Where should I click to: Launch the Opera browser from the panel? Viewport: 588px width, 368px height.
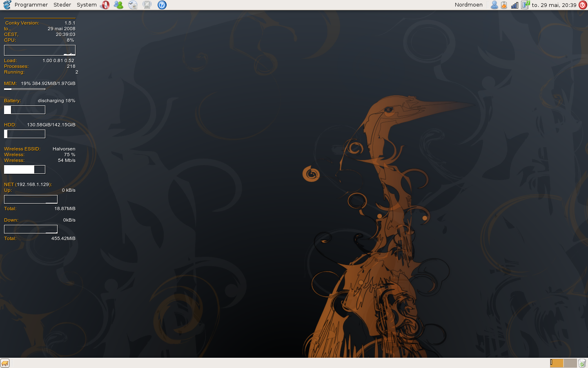(x=105, y=5)
